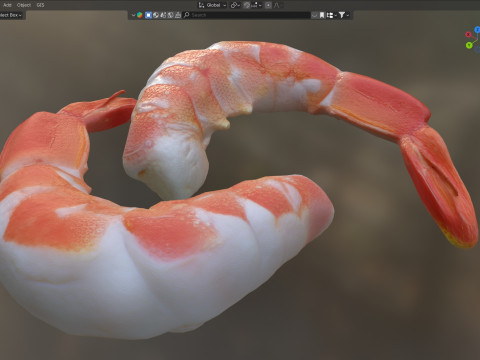Image resolution: width=480 pixels, height=360 pixels.
Task: Open the snapping options dropdown
Action: 256,5
